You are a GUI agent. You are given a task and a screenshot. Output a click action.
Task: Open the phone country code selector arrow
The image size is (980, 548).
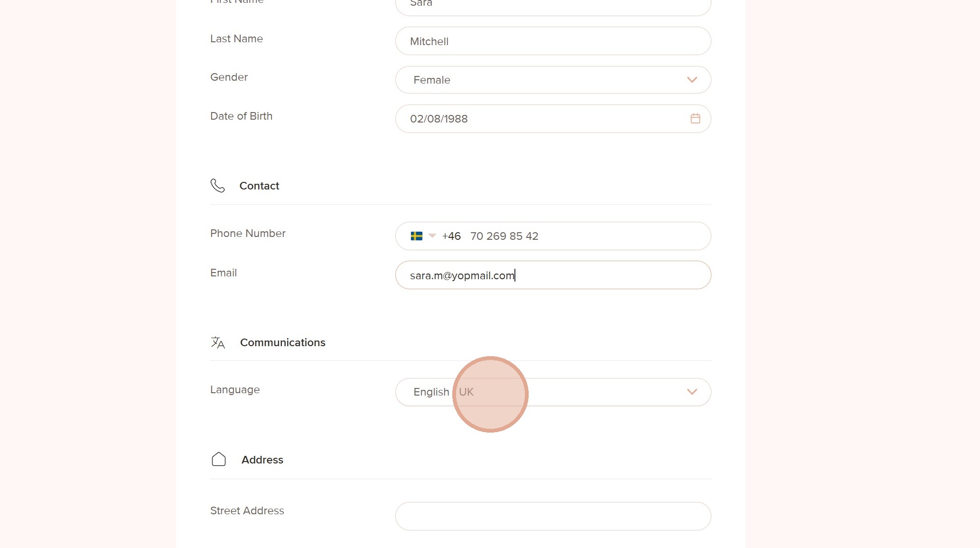coord(432,236)
